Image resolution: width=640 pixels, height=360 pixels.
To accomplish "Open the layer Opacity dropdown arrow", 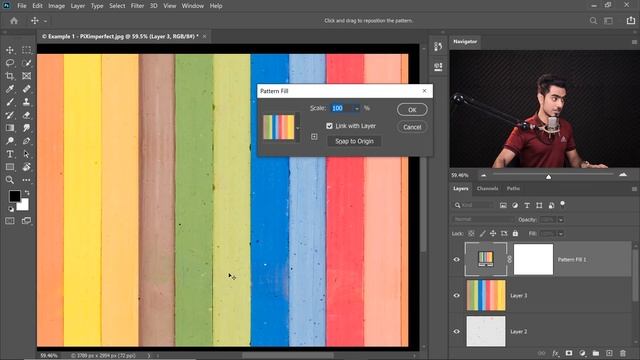I will [561, 220].
